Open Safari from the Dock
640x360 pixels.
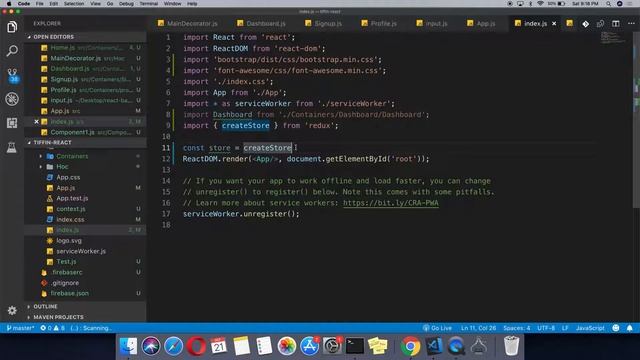pyautogui.click(x=173, y=346)
